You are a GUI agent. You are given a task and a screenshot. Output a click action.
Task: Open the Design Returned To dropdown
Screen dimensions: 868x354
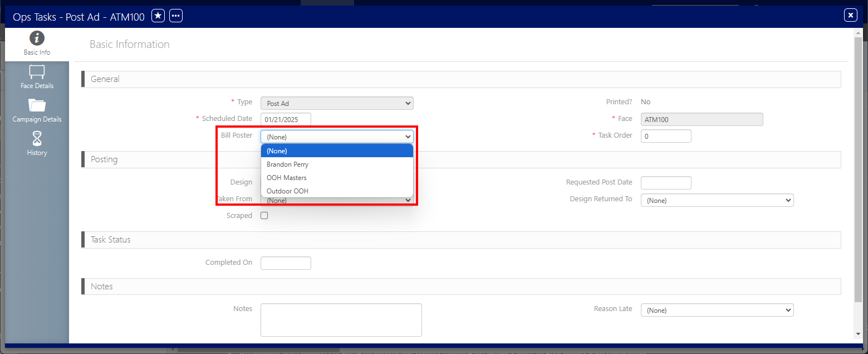717,200
